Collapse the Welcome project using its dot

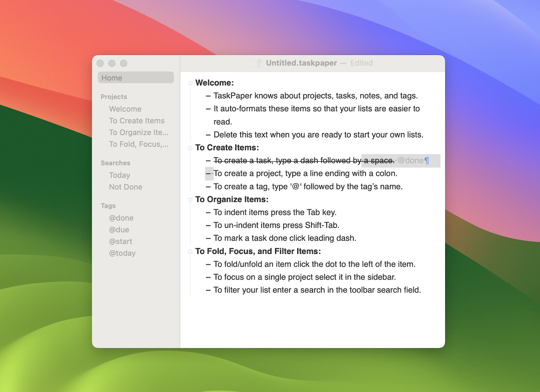point(190,83)
